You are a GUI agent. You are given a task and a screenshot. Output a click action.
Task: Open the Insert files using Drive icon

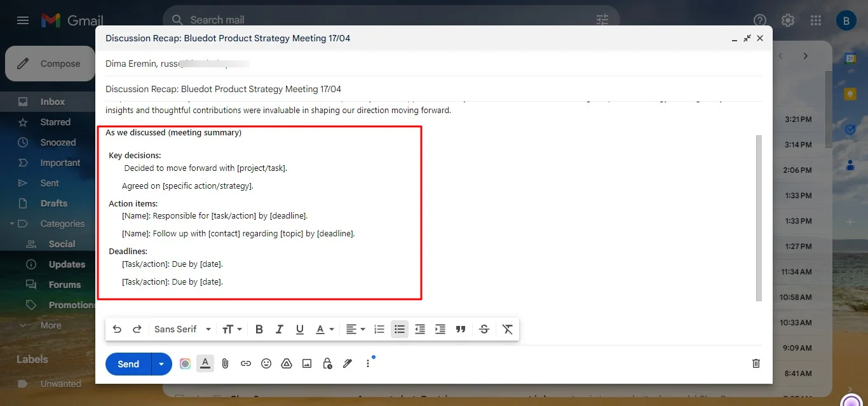[286, 363]
